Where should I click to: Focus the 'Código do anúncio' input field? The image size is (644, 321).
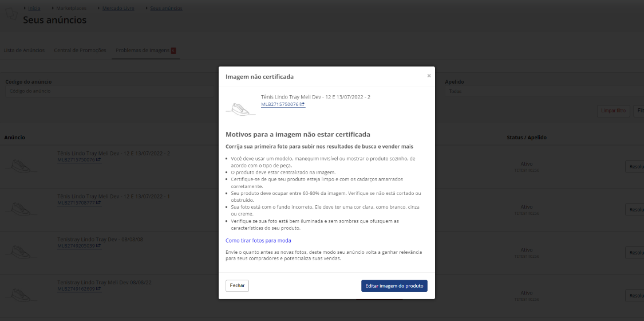point(111,91)
